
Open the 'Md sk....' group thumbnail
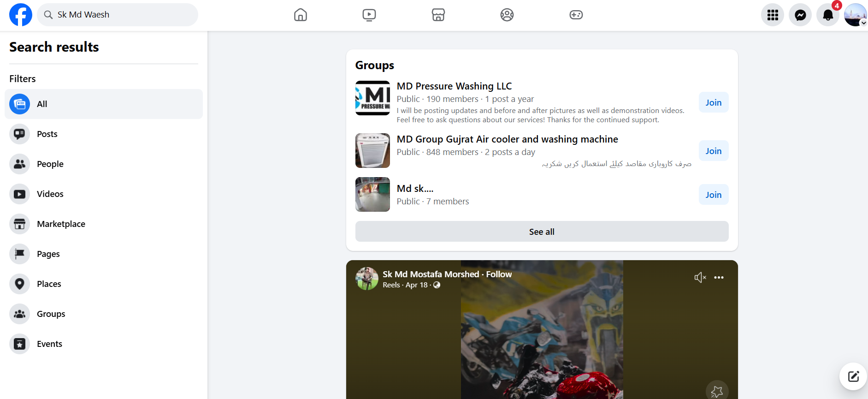[x=372, y=195]
